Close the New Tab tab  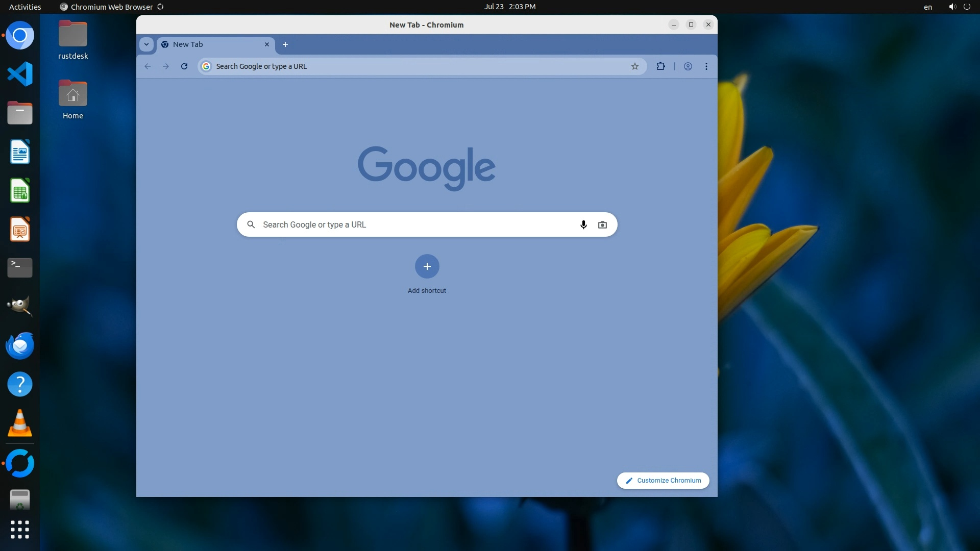(266, 44)
